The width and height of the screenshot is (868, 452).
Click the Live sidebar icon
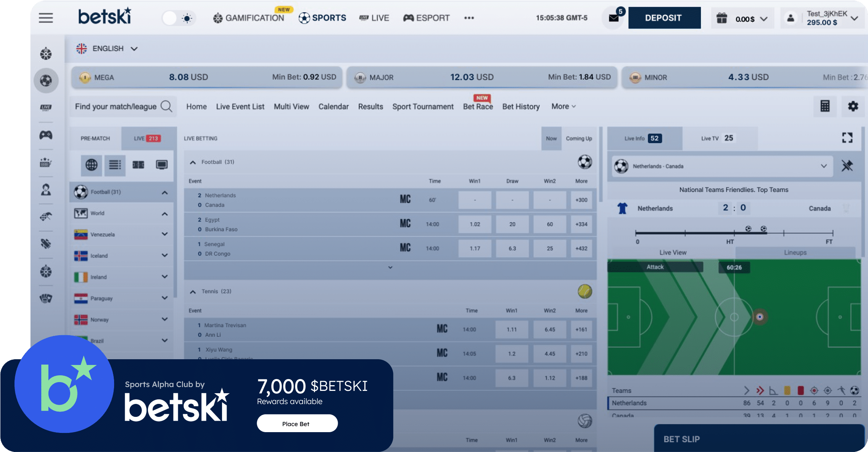[x=46, y=107]
